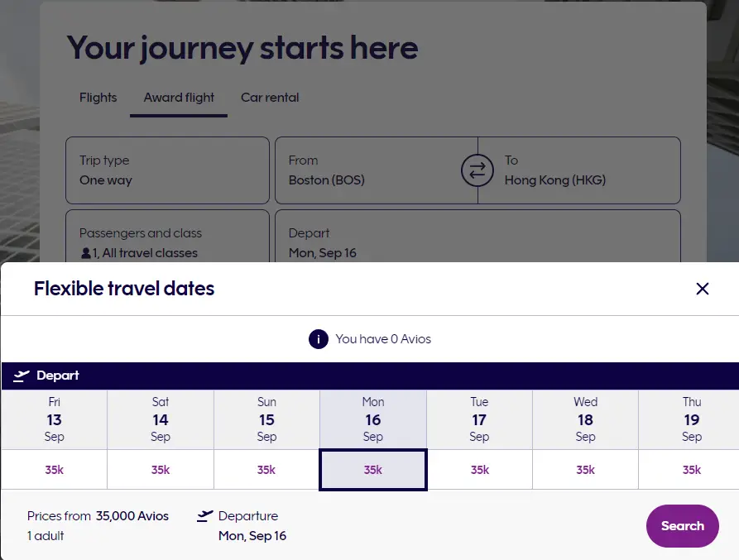This screenshot has height=560, width=739.
Task: Swap origin and destination airports icon
Action: point(477,171)
